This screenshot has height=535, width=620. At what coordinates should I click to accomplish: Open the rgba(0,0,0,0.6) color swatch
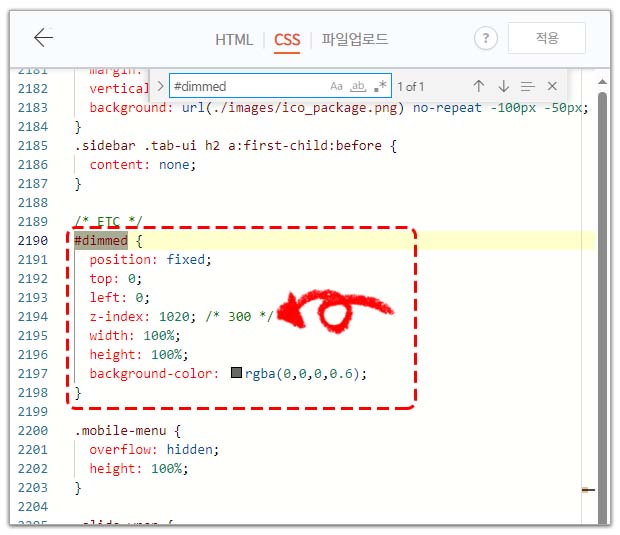tap(236, 372)
